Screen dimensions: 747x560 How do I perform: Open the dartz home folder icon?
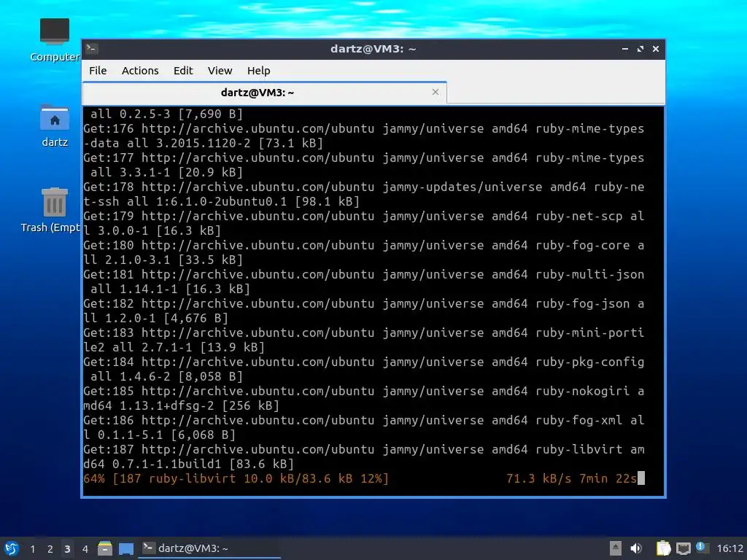click(x=55, y=125)
